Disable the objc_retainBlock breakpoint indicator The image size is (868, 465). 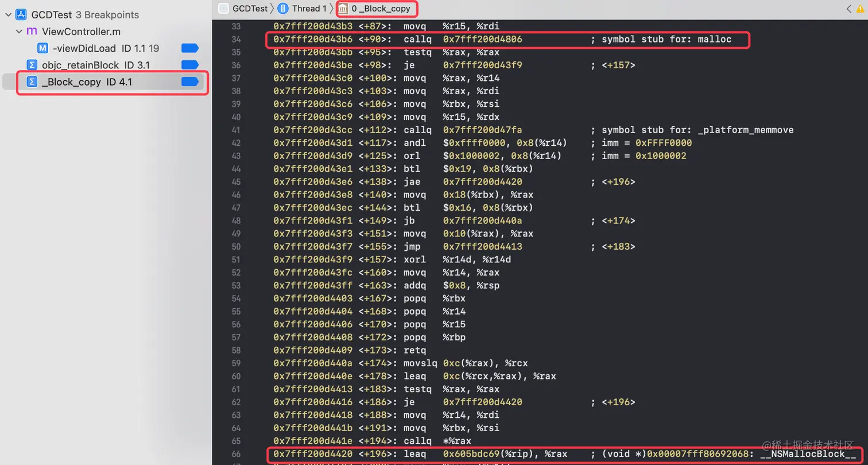[189, 65]
